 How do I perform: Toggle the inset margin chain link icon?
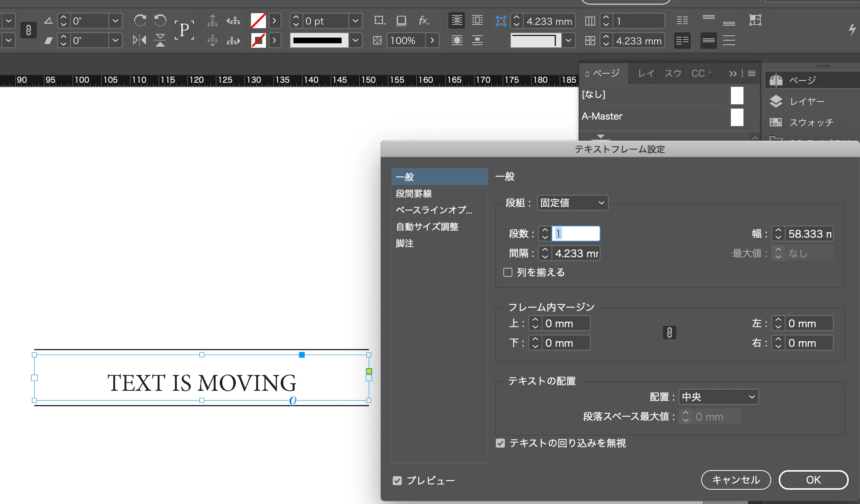pyautogui.click(x=669, y=333)
